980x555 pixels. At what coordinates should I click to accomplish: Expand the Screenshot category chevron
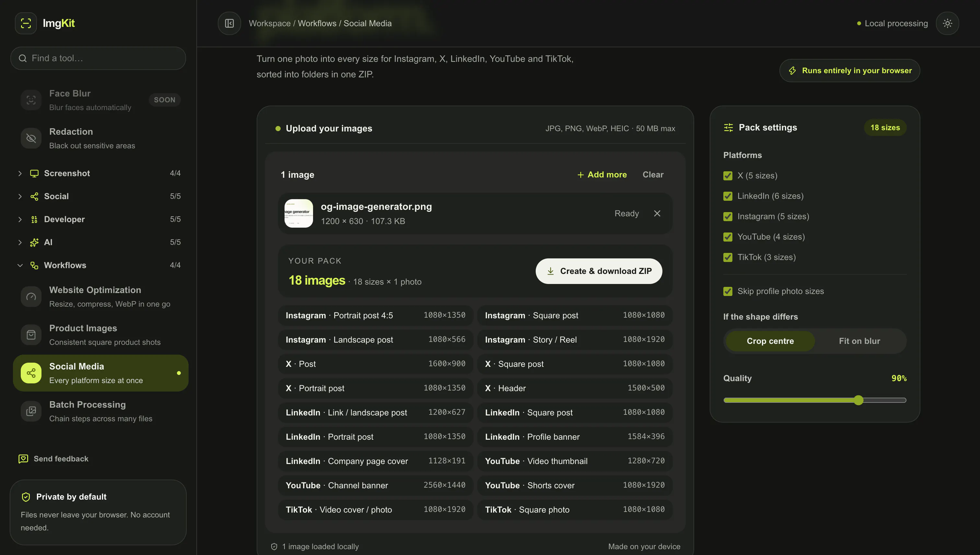(x=20, y=174)
